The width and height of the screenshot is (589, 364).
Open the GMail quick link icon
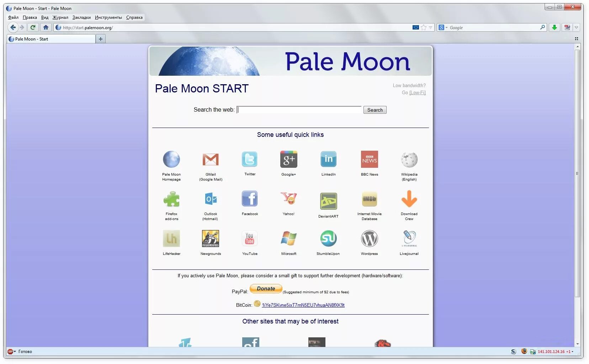[211, 159]
